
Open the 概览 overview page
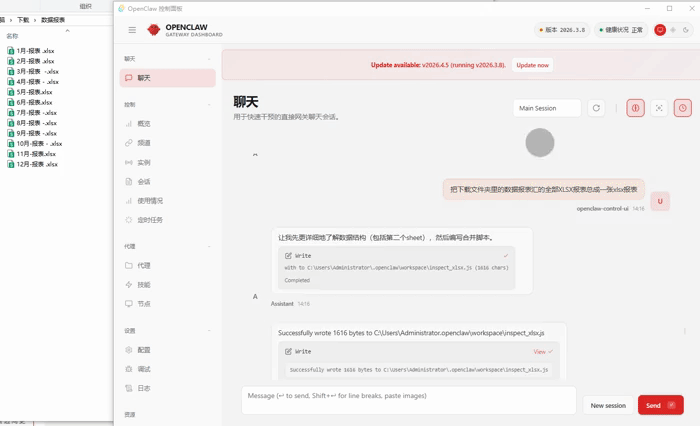click(167, 124)
